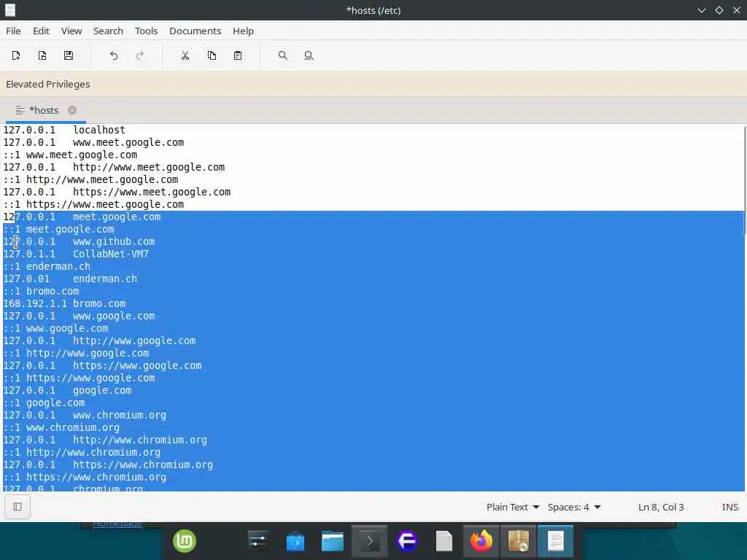Click the CollabNet-VM7 entry
The width and height of the screenshot is (747, 560).
pyautogui.click(x=111, y=254)
